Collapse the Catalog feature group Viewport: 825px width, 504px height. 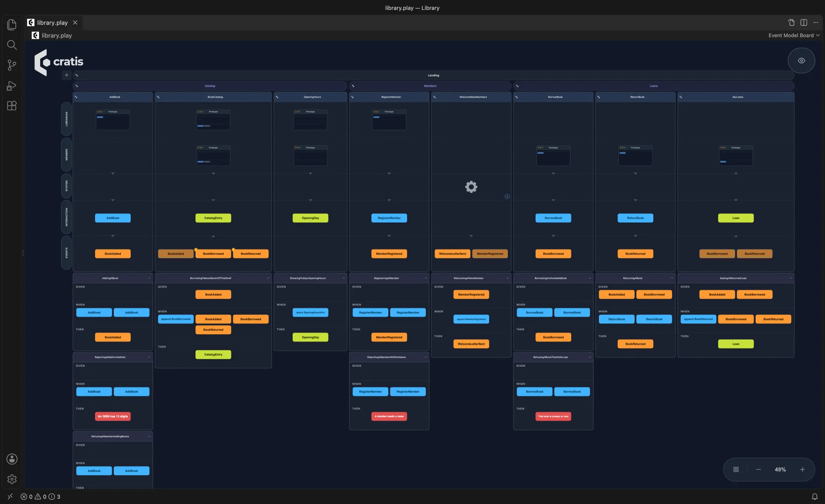point(76,86)
